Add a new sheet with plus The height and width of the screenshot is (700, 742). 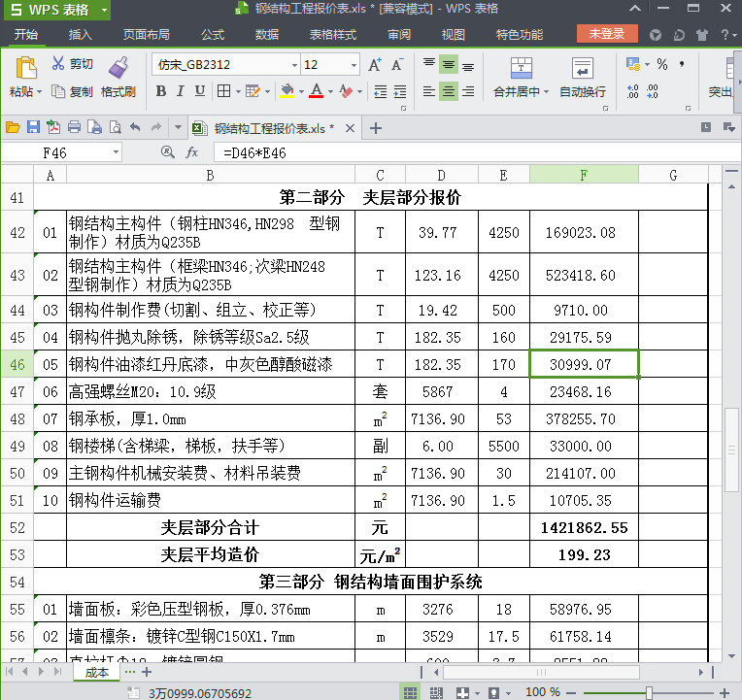(147, 672)
